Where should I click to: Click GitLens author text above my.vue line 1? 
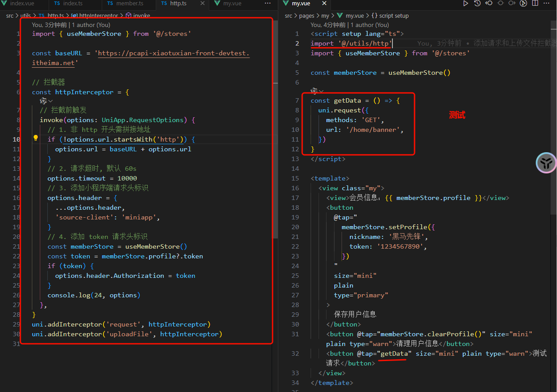350,25
